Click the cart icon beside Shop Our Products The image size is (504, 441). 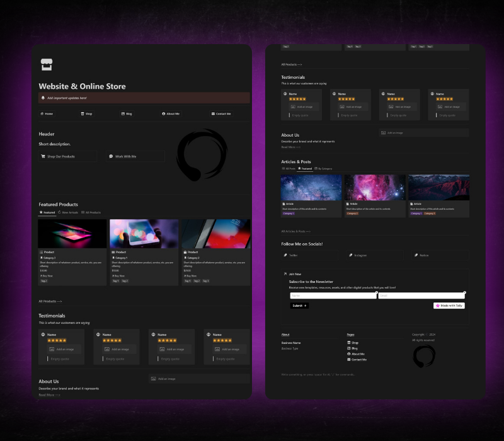point(43,156)
